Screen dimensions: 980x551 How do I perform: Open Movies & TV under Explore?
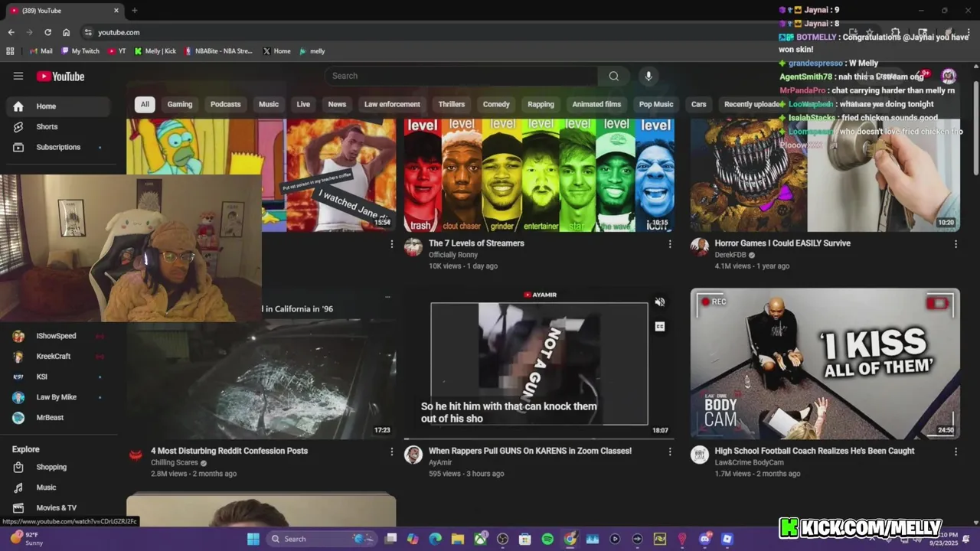[x=60, y=507]
